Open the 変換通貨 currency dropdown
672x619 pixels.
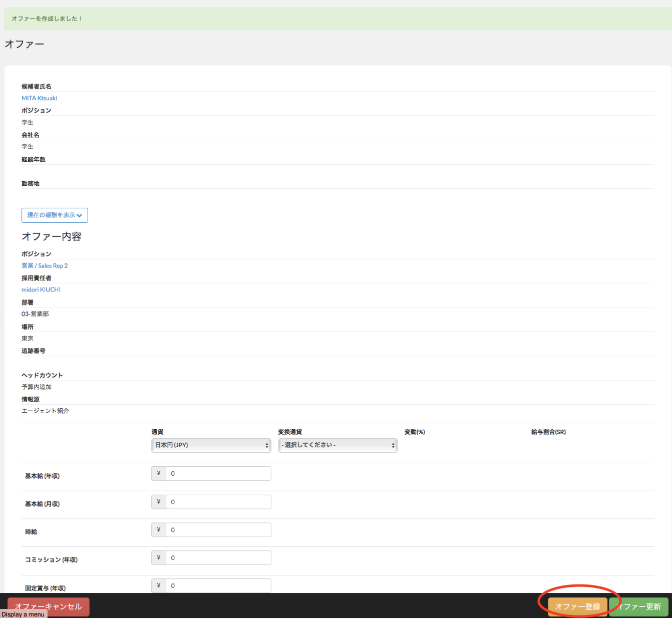pos(338,445)
